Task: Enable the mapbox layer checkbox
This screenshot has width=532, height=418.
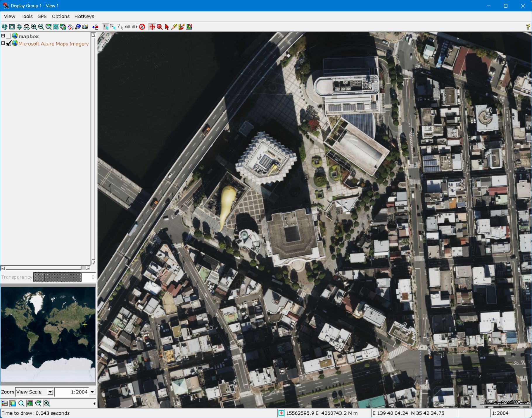Action: [9, 36]
